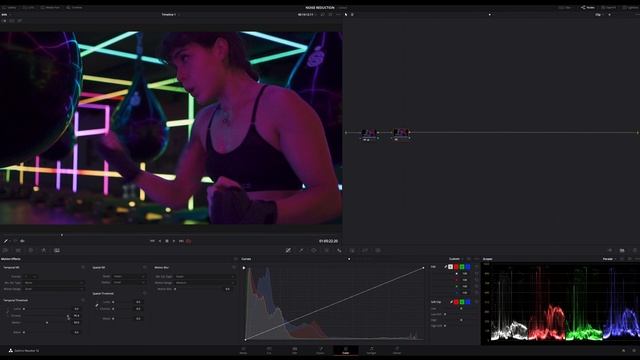Open Motion Blur Motion Range dropdown
Image resolution: width=640 pixels, height=360 pixels.
click(205, 282)
